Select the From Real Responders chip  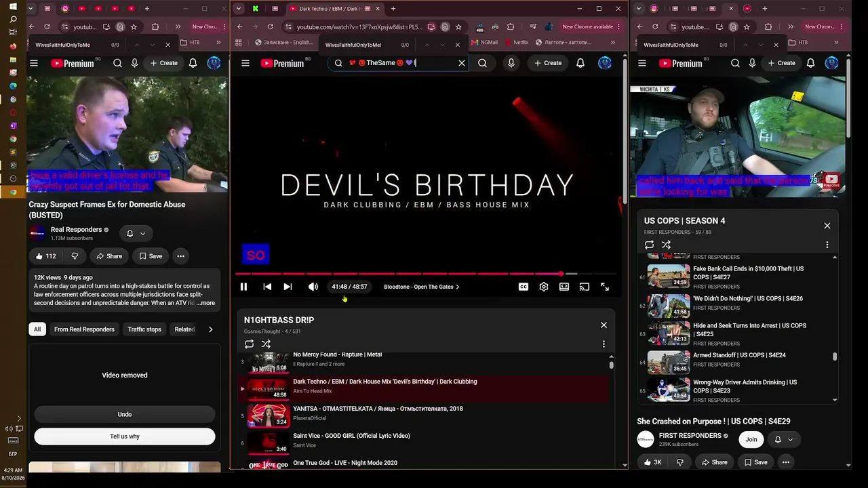[x=84, y=329]
